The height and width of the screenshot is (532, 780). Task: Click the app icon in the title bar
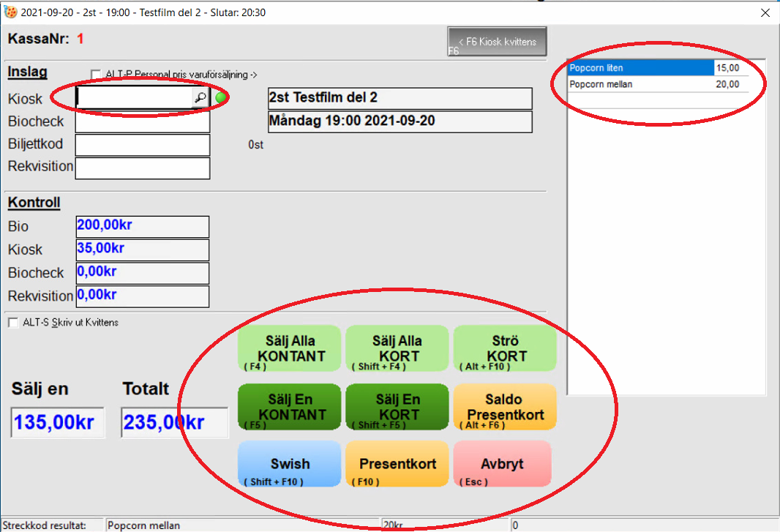(x=10, y=12)
